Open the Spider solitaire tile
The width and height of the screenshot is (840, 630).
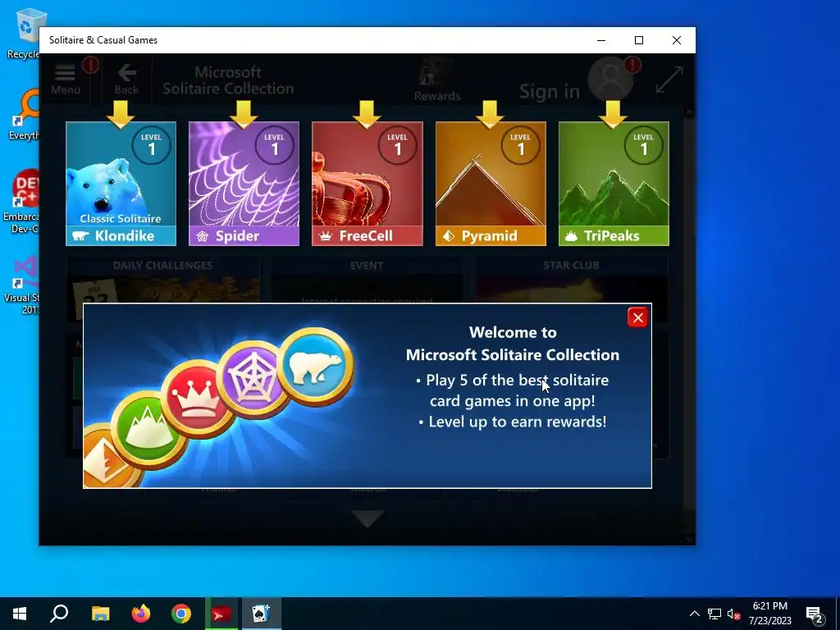(x=244, y=184)
